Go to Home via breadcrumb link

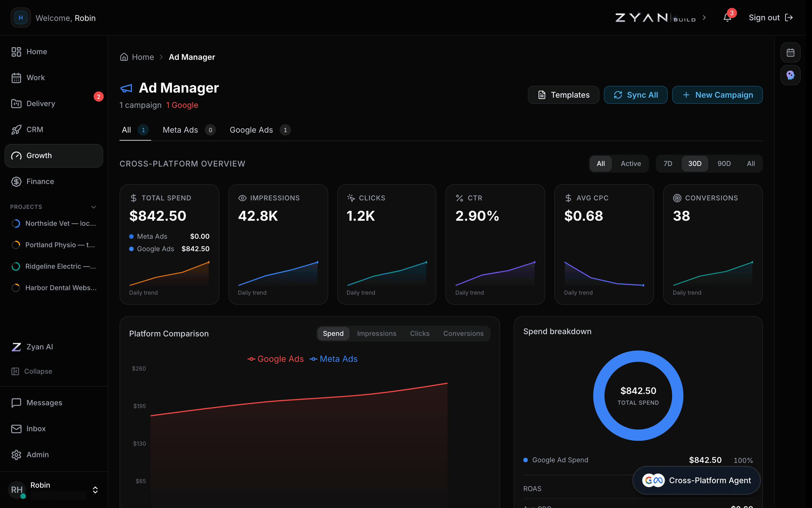pyautogui.click(x=143, y=57)
